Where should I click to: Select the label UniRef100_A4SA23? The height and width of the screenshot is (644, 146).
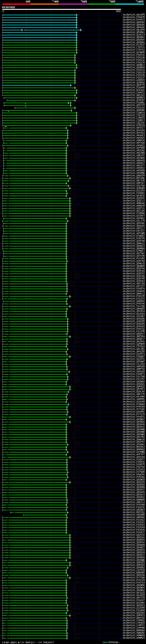pyautogui.click(x=134, y=135)
